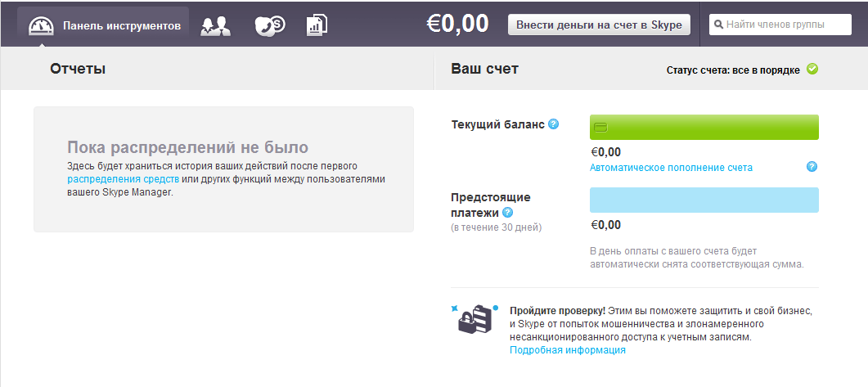Screen dimensions: 868x387
Task: Click the Найти членов группы search field
Action: coord(780,25)
